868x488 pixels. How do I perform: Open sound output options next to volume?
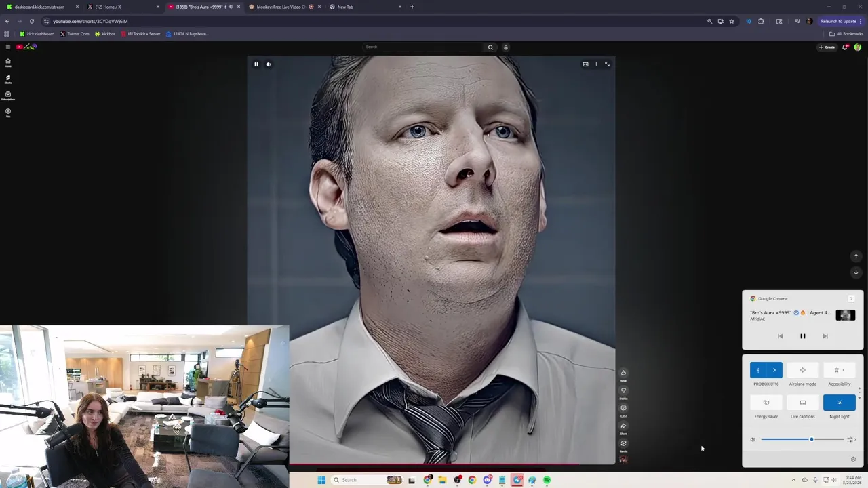pos(852,439)
